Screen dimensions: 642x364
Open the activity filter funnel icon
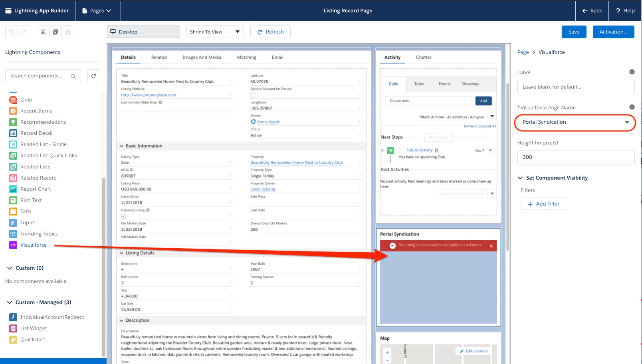(492, 117)
